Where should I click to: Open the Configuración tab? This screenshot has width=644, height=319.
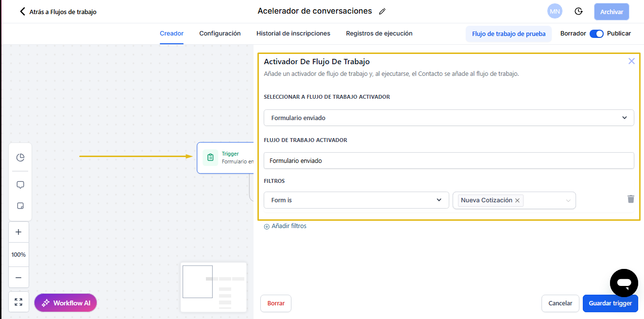[220, 34]
